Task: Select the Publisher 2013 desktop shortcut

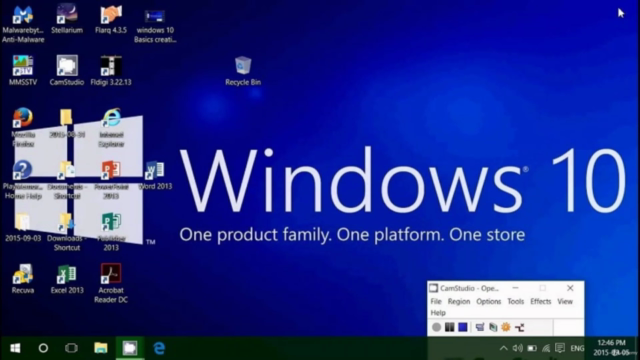Action: point(111,231)
